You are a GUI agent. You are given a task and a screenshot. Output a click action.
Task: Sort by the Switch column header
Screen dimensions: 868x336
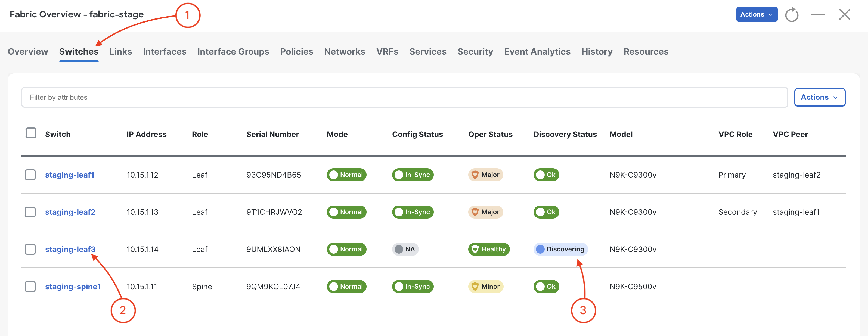pos(58,135)
